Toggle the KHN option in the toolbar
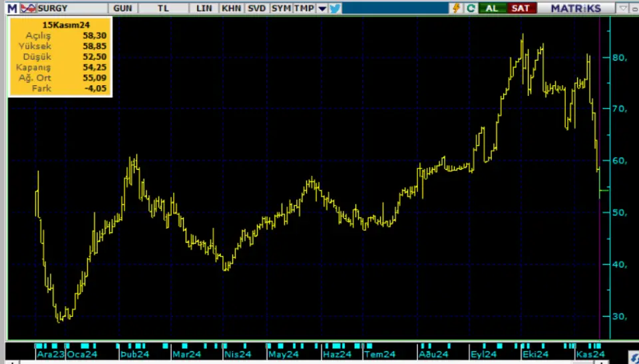This screenshot has height=364, width=639. pos(231,8)
